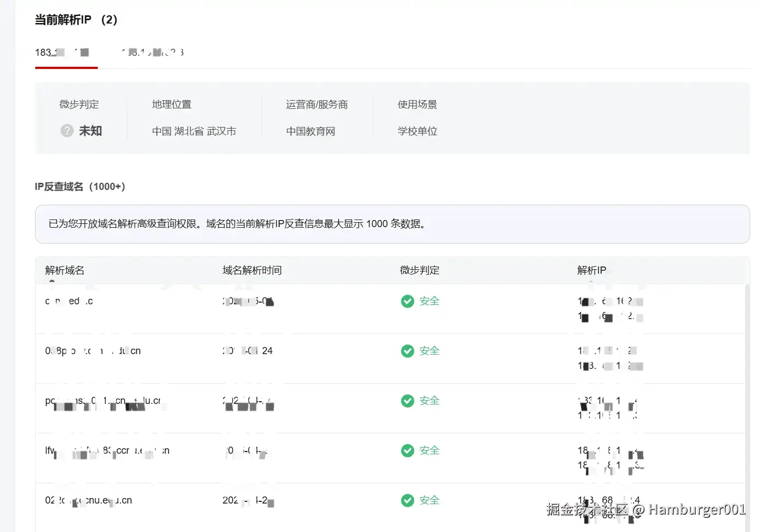Click the carrier value 中国教育网
The height and width of the screenshot is (532, 760).
[x=310, y=131]
